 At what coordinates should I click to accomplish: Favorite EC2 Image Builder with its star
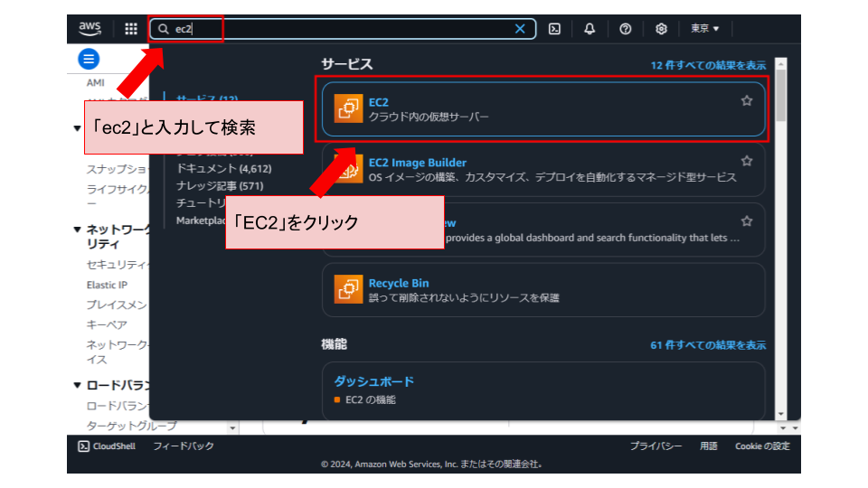pyautogui.click(x=747, y=161)
